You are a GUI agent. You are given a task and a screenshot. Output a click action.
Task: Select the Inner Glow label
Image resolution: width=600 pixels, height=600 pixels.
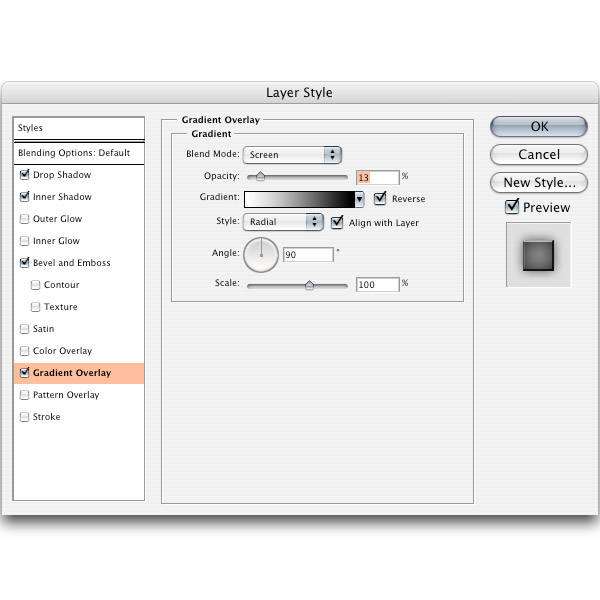56,241
